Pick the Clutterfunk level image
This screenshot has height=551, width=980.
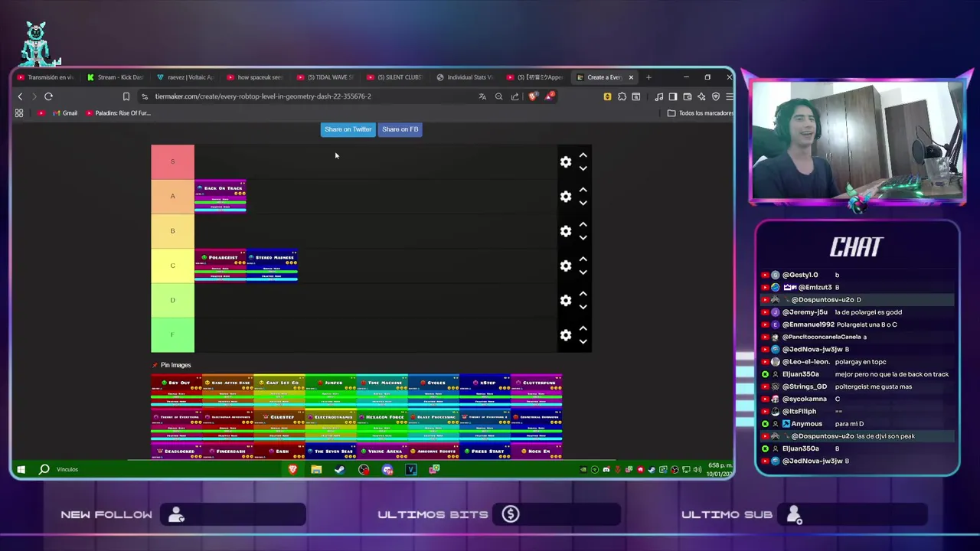click(x=536, y=390)
